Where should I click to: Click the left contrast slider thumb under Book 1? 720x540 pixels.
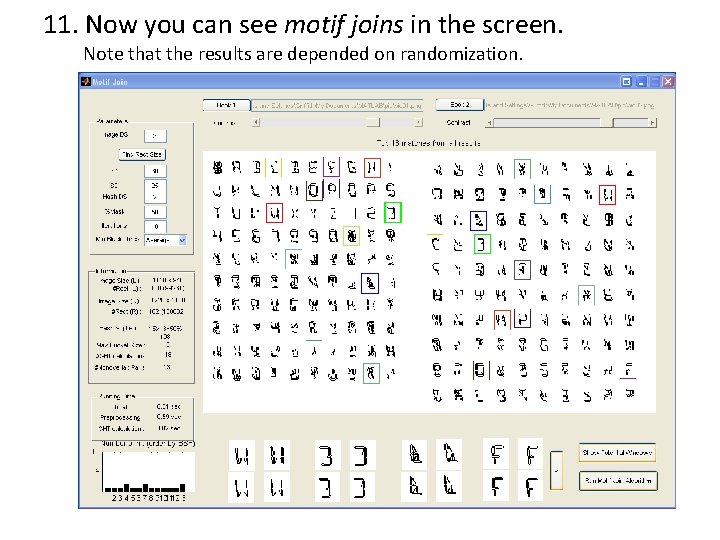pyautogui.click(x=373, y=122)
